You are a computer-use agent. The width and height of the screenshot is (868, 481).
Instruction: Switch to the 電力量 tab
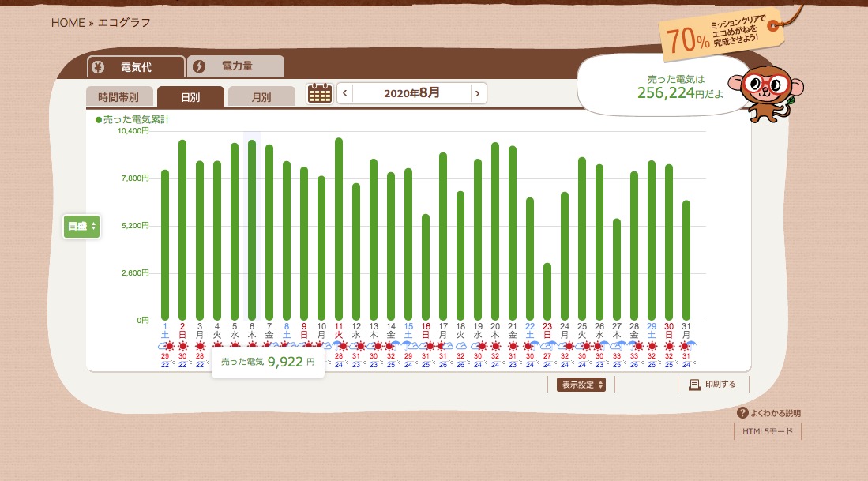[236, 66]
